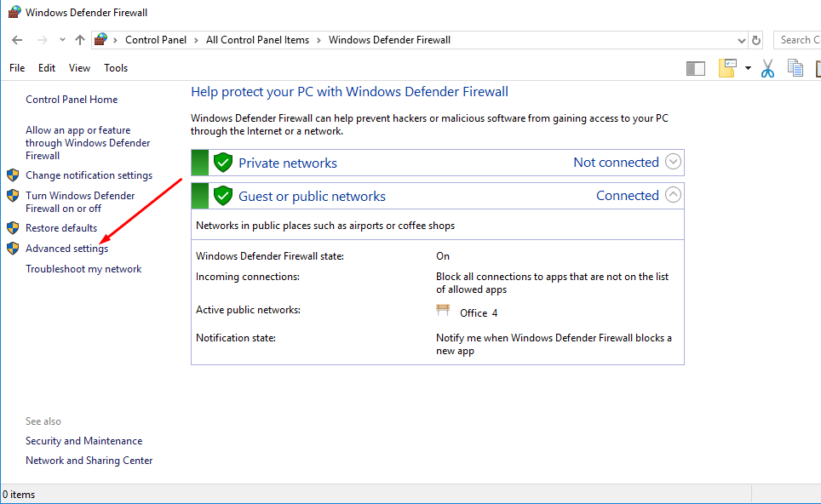Screen dimensions: 821x504
Task: Click the Back navigation arrow
Action: [x=17, y=40]
